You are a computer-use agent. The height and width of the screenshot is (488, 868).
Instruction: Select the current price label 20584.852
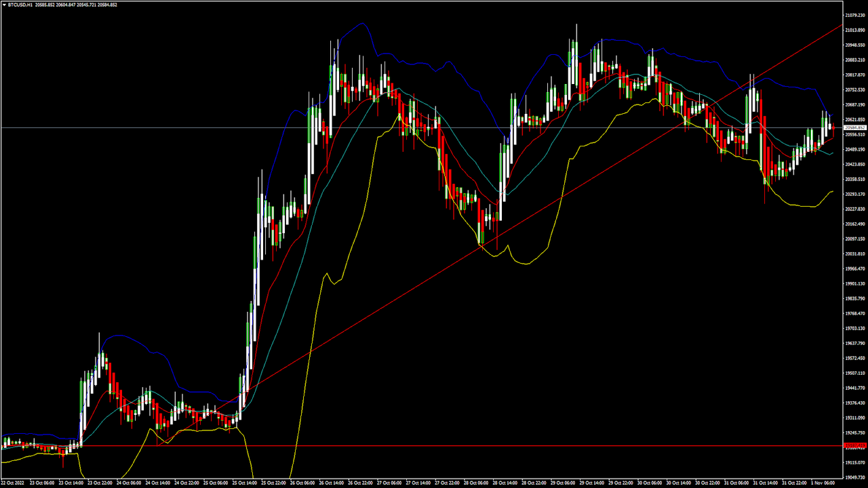(854, 127)
